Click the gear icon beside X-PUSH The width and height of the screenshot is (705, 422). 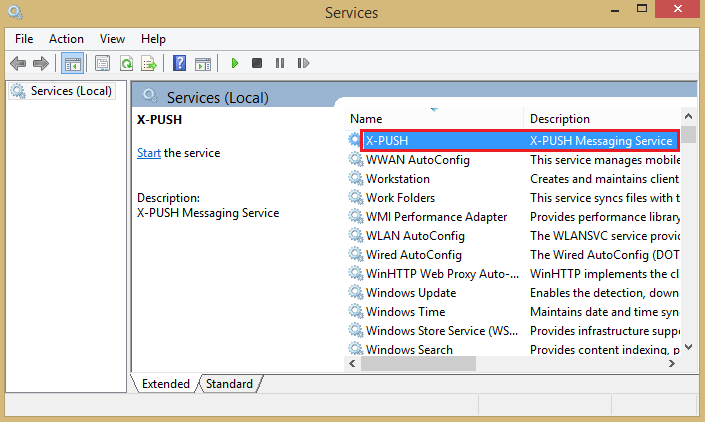coord(355,140)
